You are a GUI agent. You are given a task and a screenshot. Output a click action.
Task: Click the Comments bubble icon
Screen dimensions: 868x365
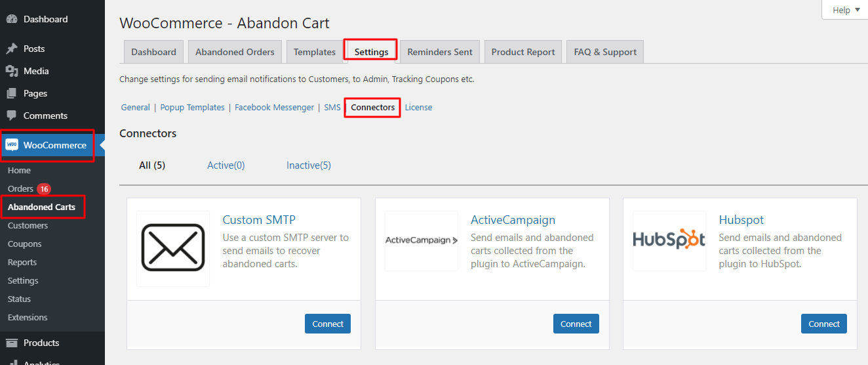click(x=11, y=116)
